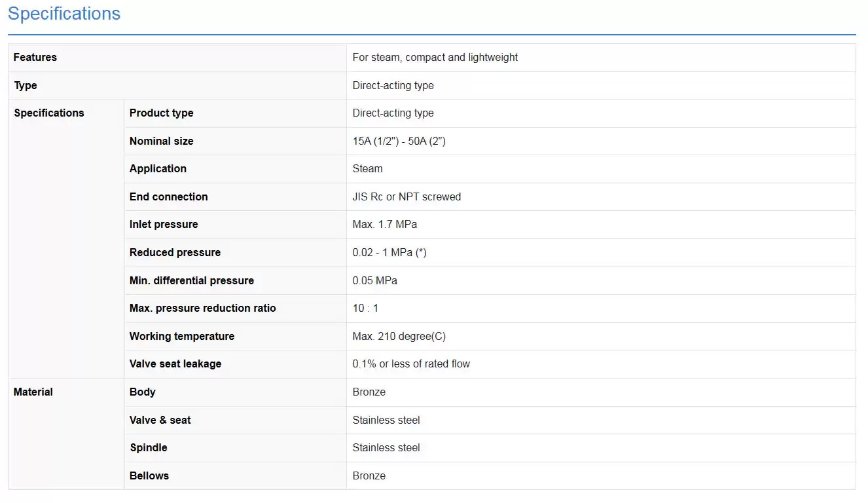Screen dimensions: 868x503
Task: Click the "10 : 1" ratio value
Action: (x=366, y=308)
